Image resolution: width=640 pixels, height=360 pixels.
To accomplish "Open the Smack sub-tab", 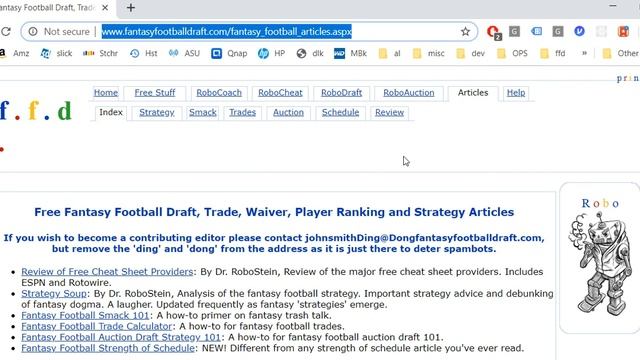I will tap(202, 112).
